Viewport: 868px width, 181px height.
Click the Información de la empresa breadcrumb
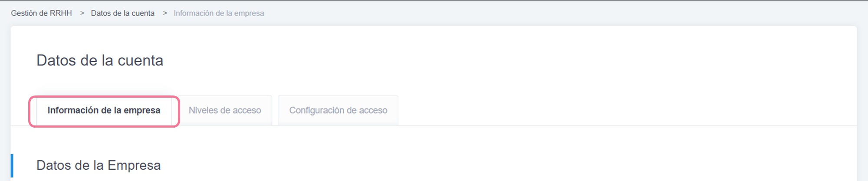pos(219,13)
